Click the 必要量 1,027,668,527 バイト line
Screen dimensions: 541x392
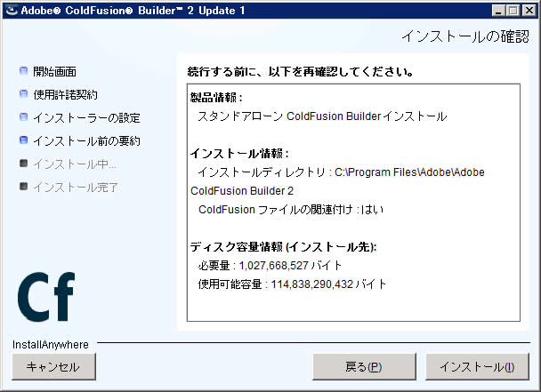point(270,266)
